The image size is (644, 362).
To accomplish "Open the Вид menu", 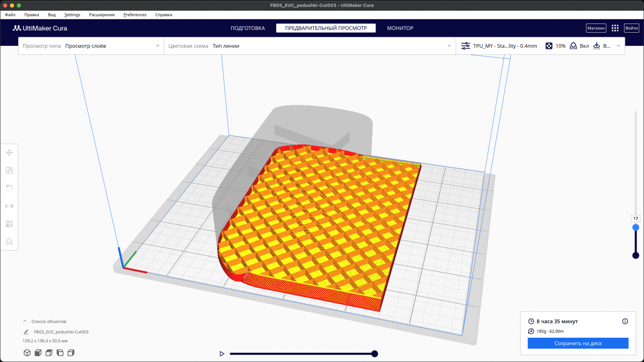I will [x=52, y=14].
